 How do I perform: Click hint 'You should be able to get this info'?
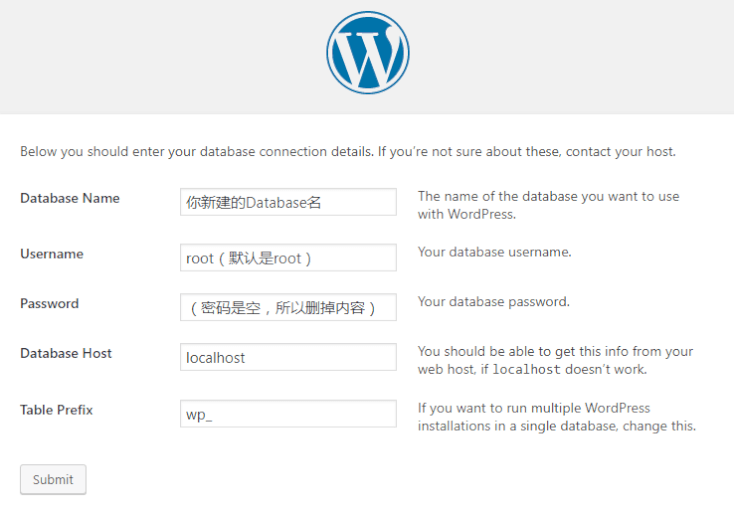pos(555,360)
